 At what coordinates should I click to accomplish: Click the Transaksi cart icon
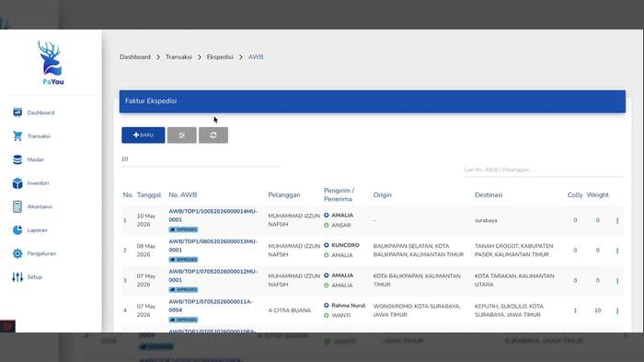pyautogui.click(x=17, y=135)
